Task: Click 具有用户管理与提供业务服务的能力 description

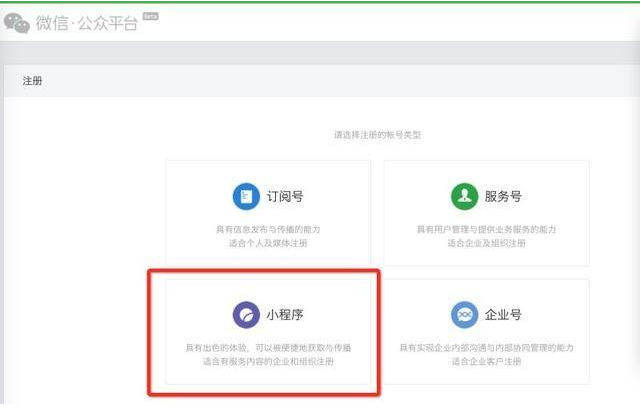Action: pos(486,229)
